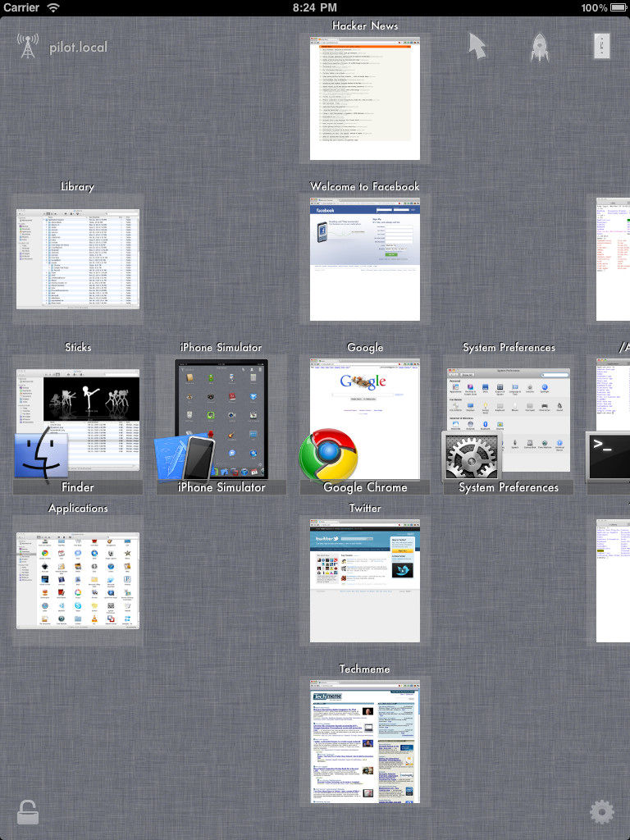Click the pilot.local host name
Screen dimensions: 630x840
(x=78, y=48)
